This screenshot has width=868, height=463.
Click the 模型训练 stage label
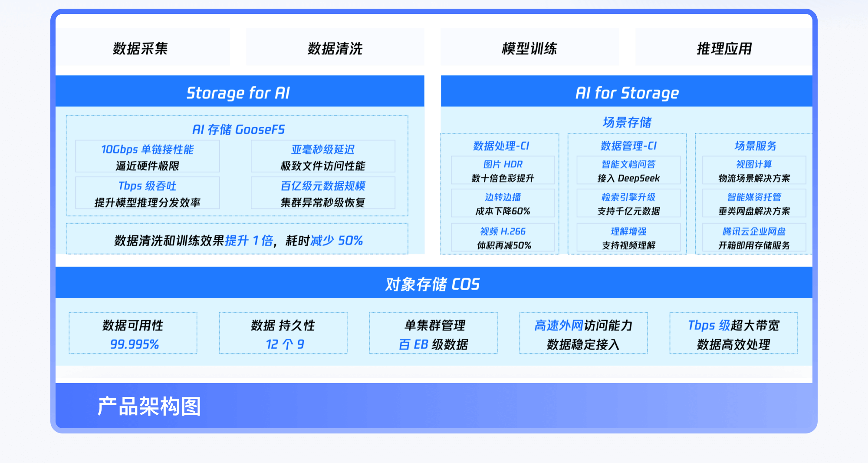(x=529, y=48)
